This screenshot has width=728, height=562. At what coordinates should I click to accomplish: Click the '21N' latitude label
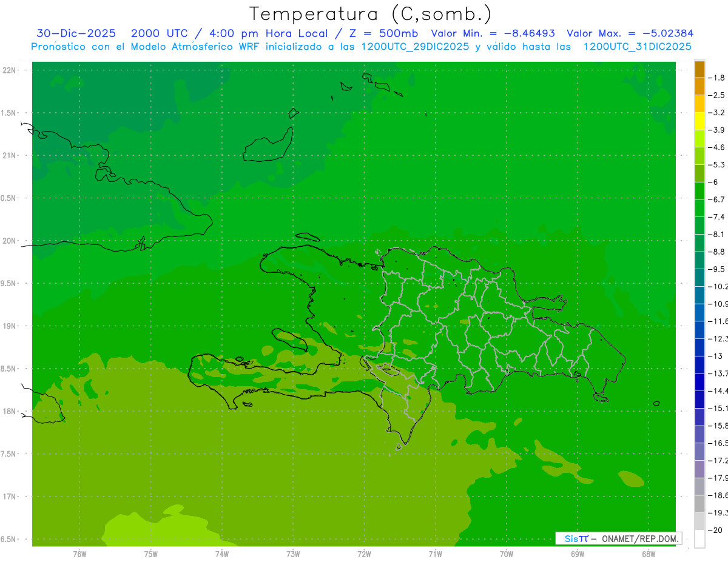coord(9,155)
